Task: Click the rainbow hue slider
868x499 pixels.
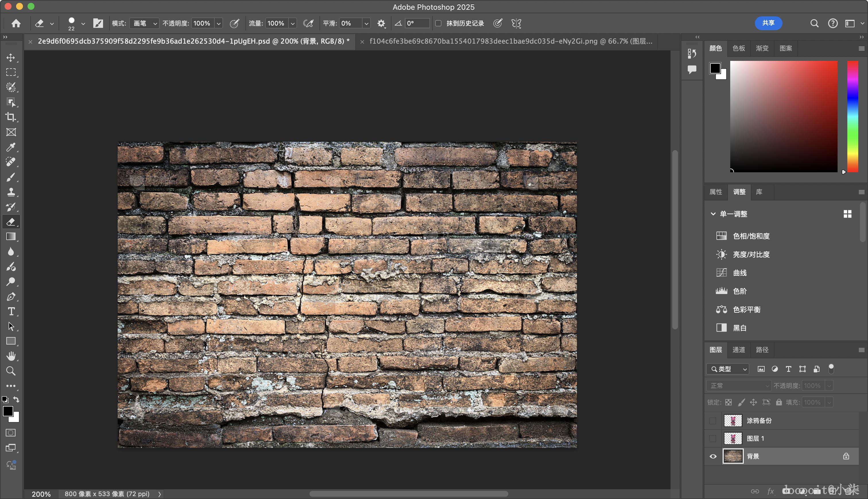Action: tap(852, 117)
